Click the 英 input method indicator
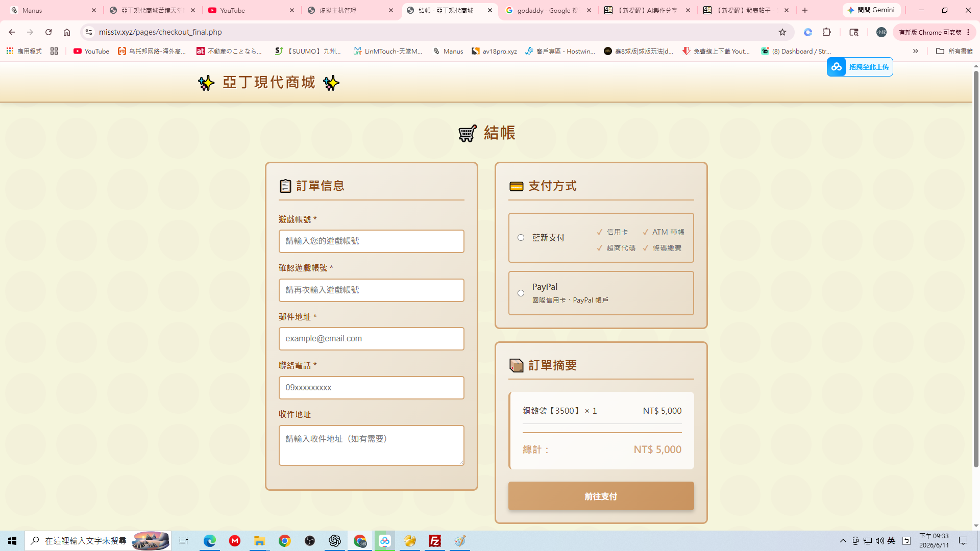The image size is (980, 551). tap(892, 541)
